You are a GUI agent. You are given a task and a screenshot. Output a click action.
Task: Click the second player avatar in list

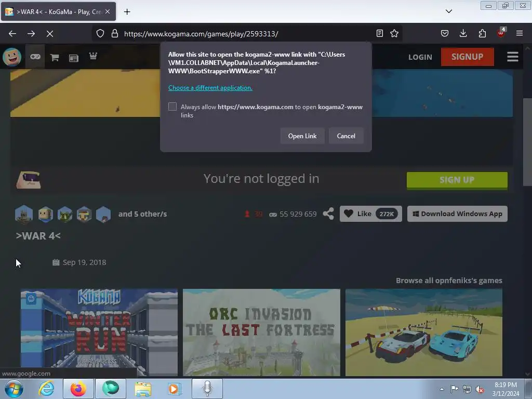click(x=45, y=214)
